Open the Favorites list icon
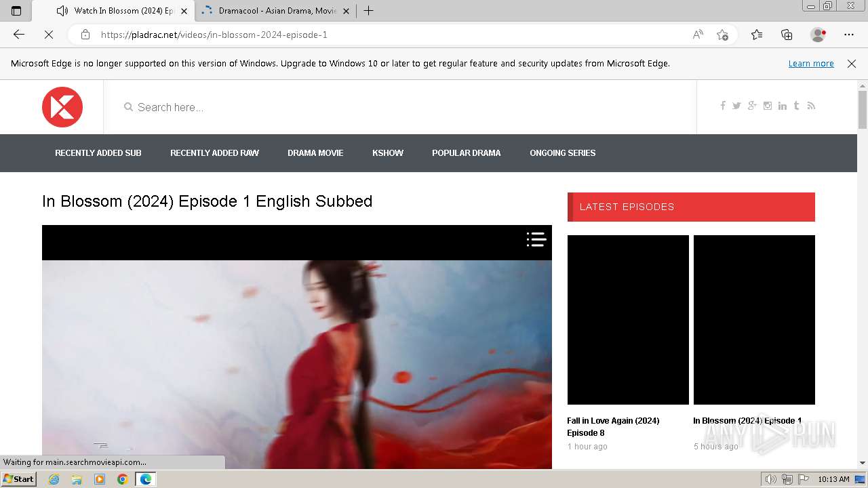868x488 pixels. (757, 35)
